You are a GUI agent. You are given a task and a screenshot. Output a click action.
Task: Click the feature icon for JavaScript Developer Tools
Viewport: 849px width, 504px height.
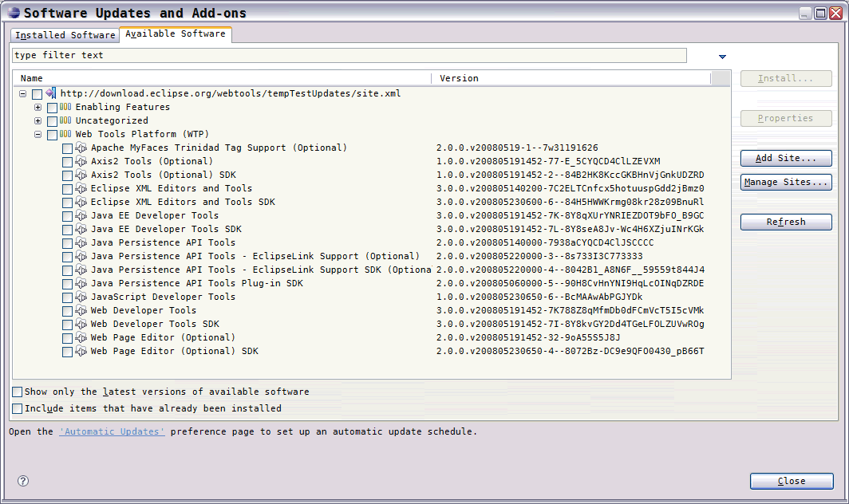click(81, 297)
